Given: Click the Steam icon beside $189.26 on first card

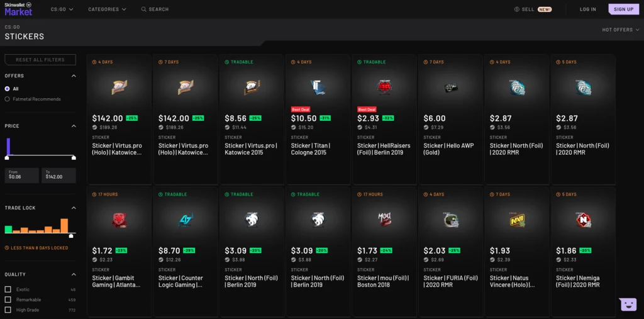Looking at the screenshot, I should 94,128.
